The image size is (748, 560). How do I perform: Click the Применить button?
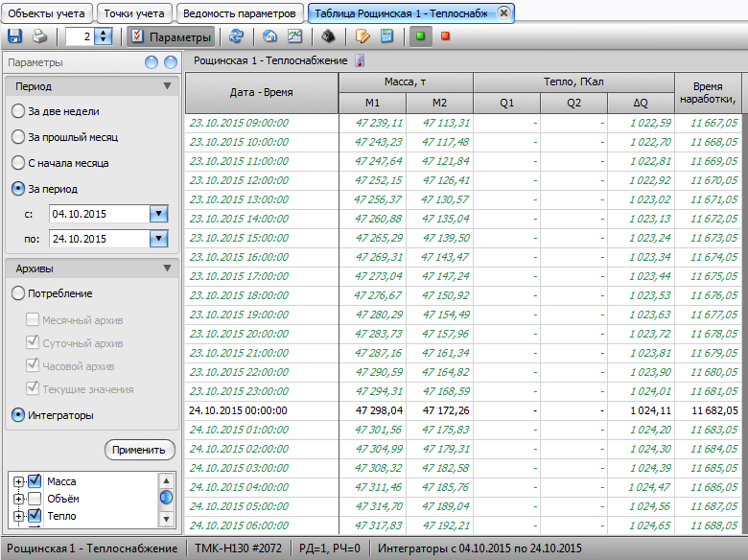[x=139, y=450]
